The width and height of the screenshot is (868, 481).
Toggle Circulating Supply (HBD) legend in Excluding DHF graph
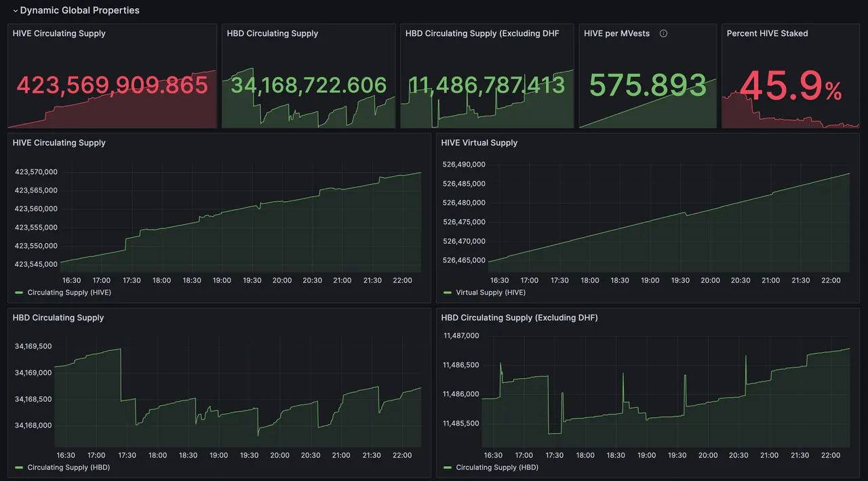(497, 467)
